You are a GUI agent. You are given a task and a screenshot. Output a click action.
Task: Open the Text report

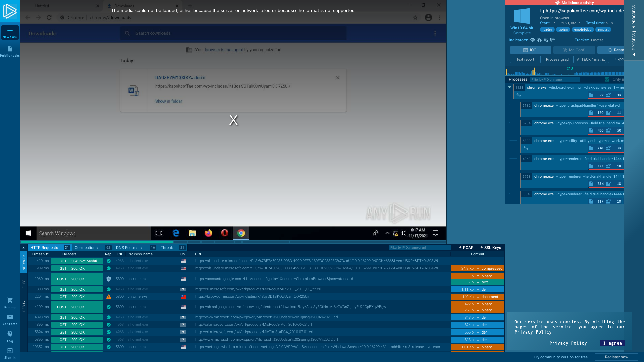tap(525, 59)
